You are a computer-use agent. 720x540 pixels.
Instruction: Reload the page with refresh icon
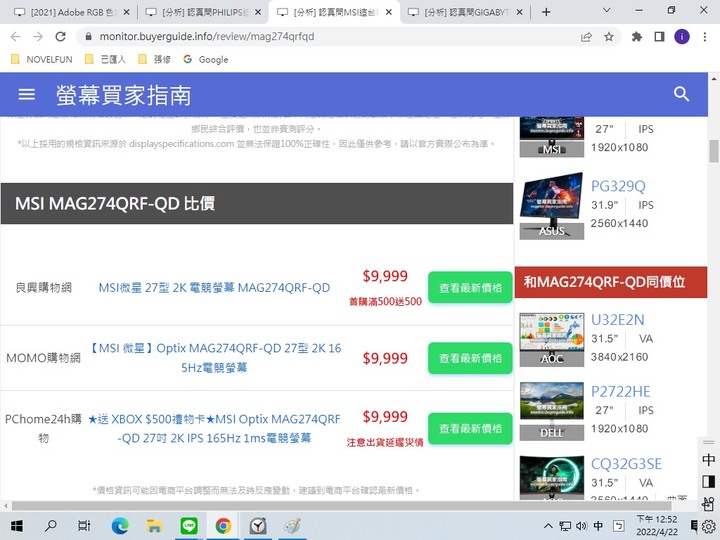(60, 37)
